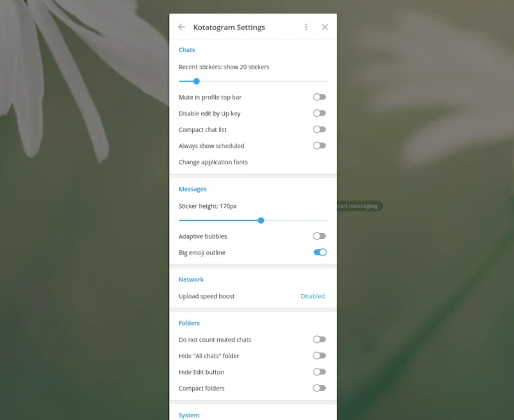The height and width of the screenshot is (420, 514).
Task: Turn off Big emoji outline
Action: pos(320,252)
